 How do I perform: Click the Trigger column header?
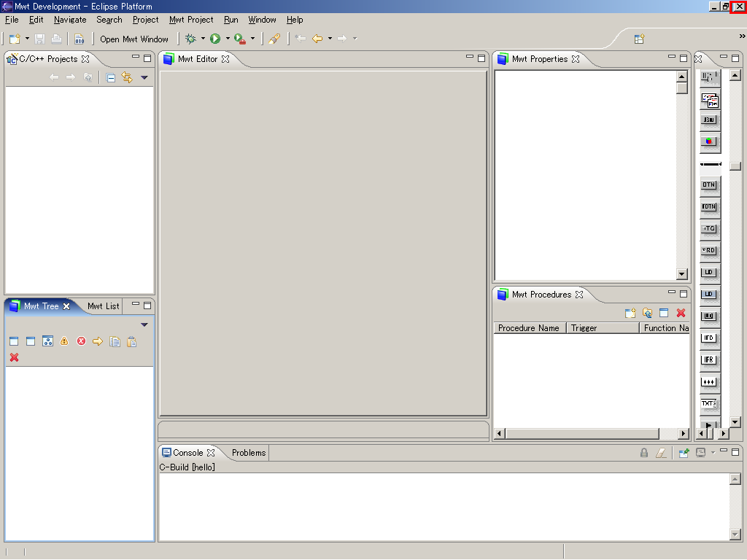pyautogui.click(x=603, y=328)
